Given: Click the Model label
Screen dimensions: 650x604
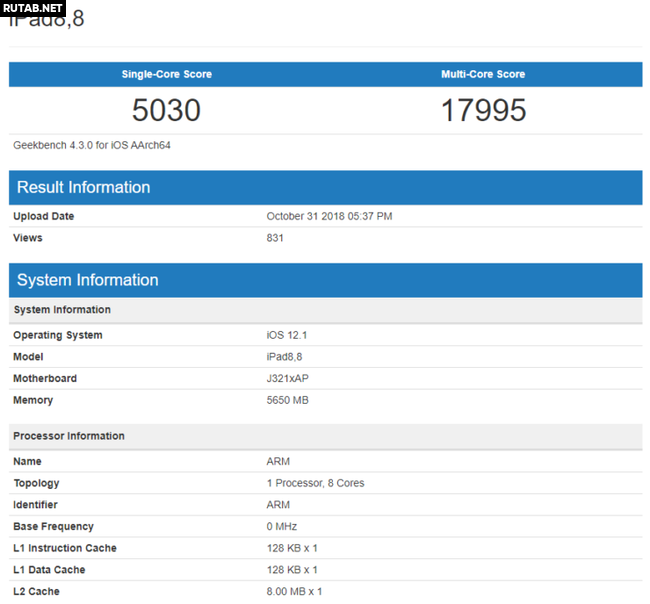Looking at the screenshot, I should click(28, 357).
